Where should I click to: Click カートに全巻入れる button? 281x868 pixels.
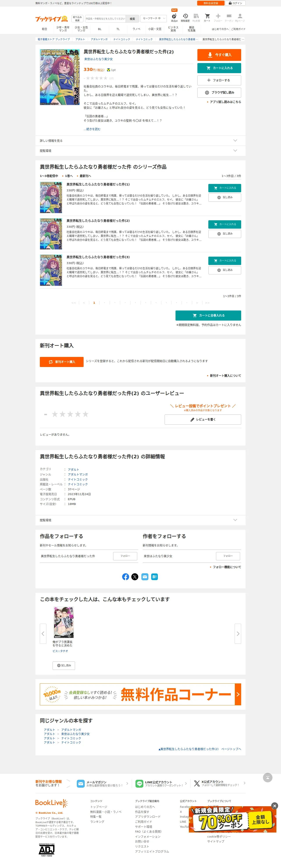click(208, 315)
